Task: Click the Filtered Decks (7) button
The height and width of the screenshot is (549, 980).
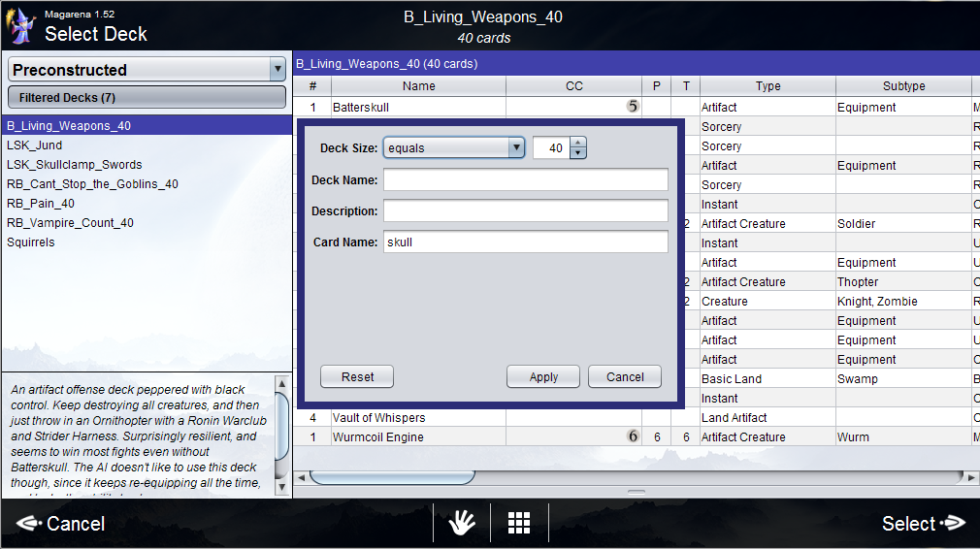Action: (146, 98)
